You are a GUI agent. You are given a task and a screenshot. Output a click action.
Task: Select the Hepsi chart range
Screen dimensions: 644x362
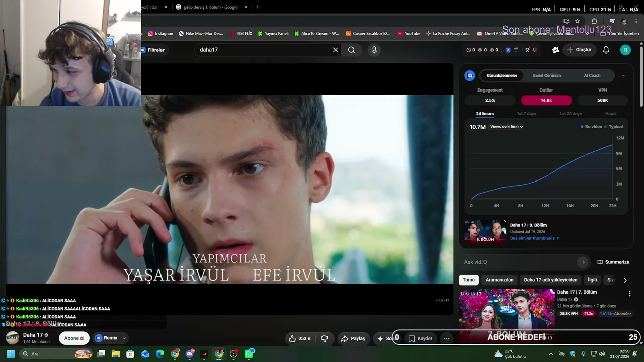click(x=611, y=114)
